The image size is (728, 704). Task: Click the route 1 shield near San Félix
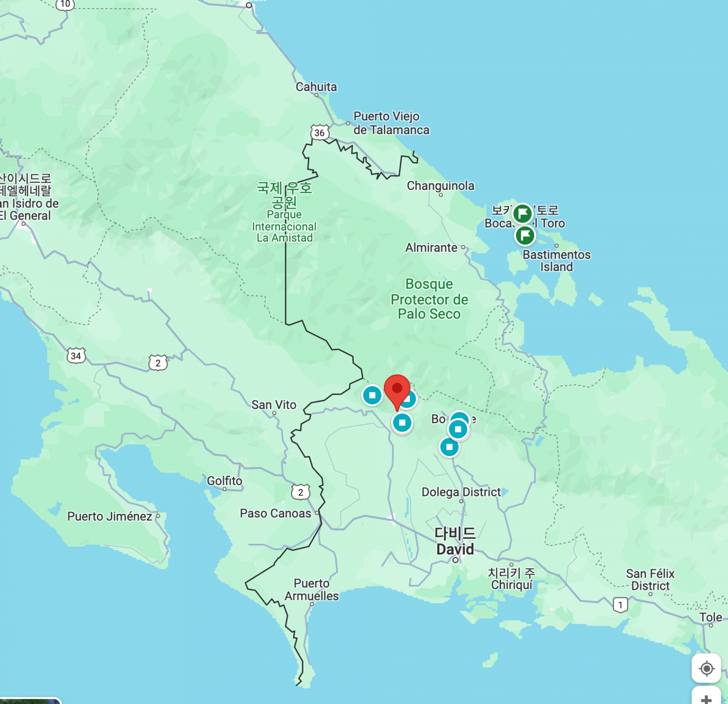(620, 605)
